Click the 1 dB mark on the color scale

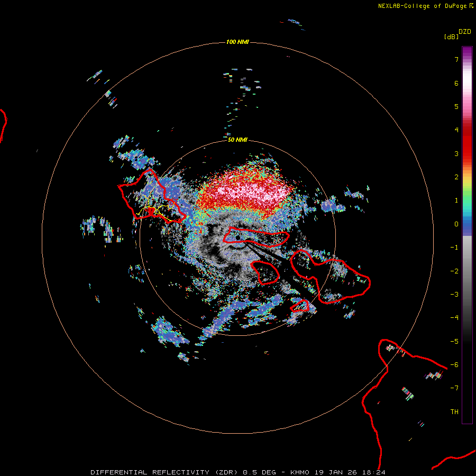(x=456, y=200)
